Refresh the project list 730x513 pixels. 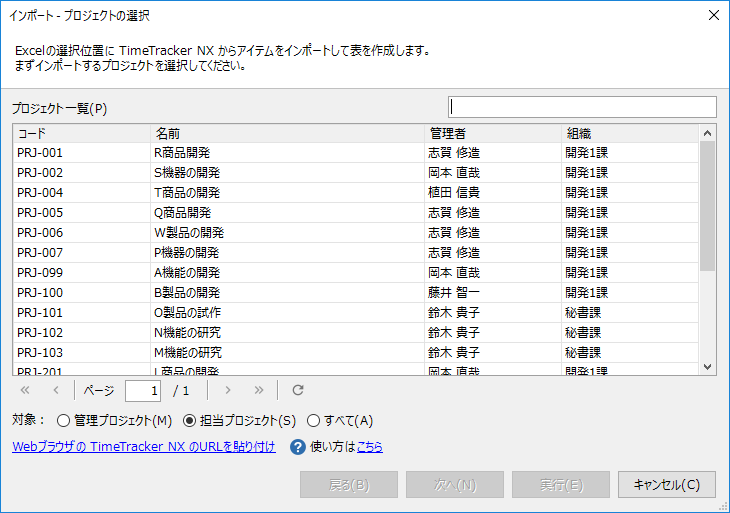tap(297, 390)
